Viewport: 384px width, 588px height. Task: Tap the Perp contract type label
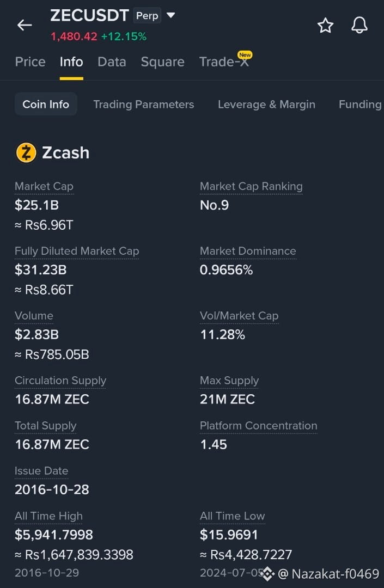pyautogui.click(x=147, y=16)
